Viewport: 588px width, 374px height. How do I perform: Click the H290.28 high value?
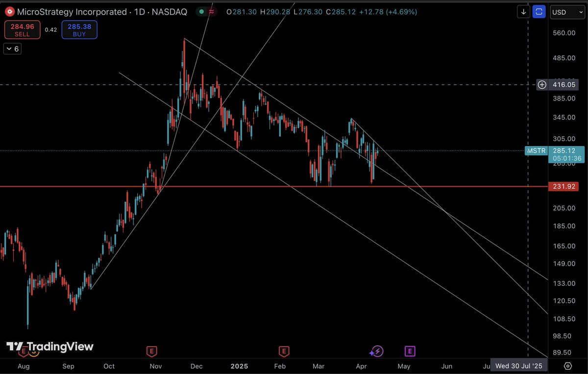(276, 12)
